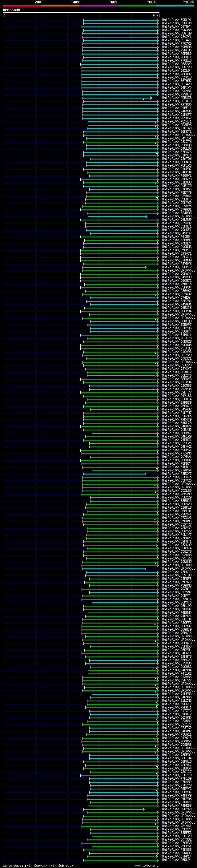Click the query end position 487

(155, 15)
